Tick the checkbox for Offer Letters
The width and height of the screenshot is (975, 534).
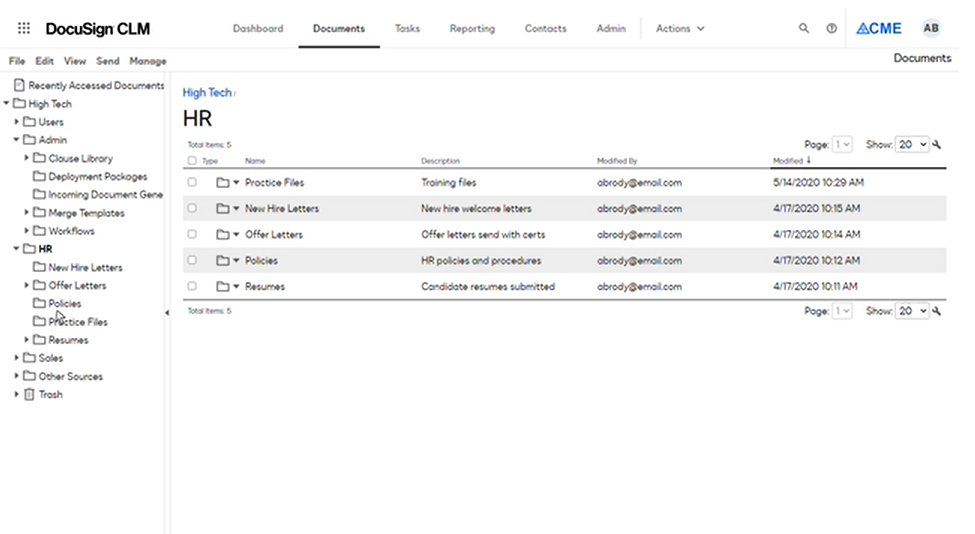192,235
